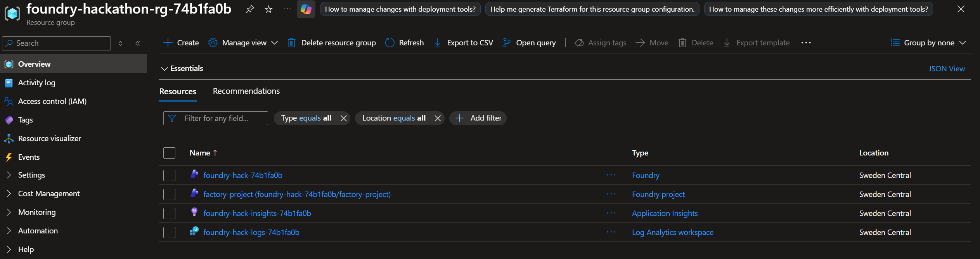Open Tags in sidebar

(73, 120)
